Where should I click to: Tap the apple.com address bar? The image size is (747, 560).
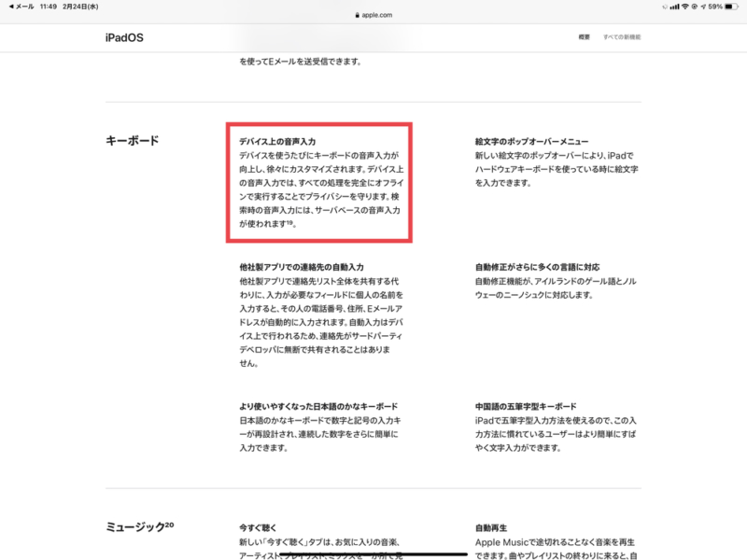pyautogui.click(x=373, y=15)
